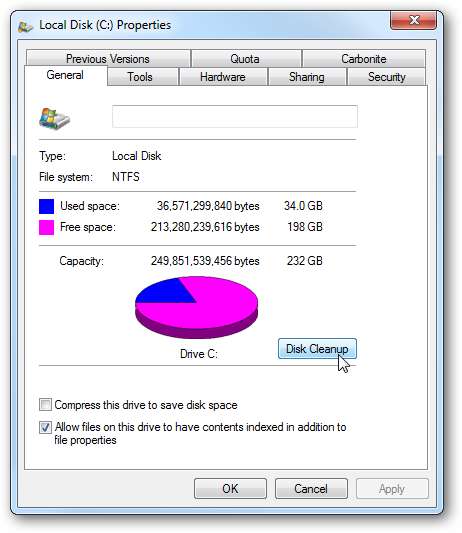Click the drive icon in the title bar
462x533 pixels.
point(25,26)
